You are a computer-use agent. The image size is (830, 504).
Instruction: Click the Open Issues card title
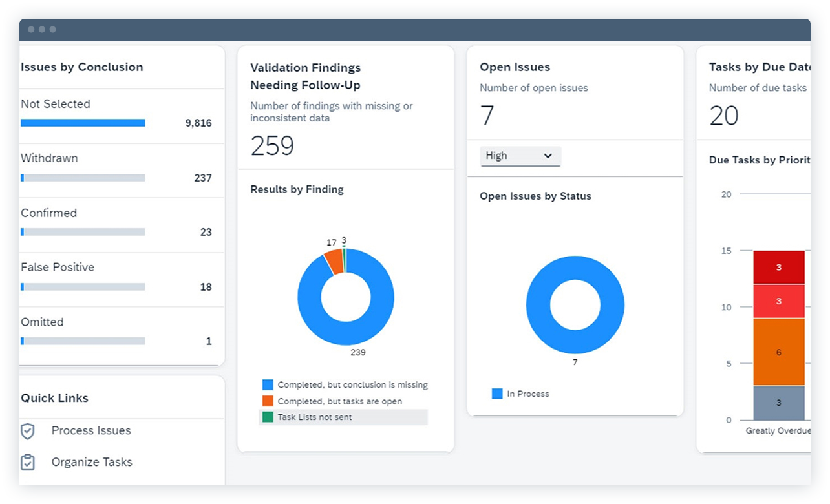coord(515,67)
